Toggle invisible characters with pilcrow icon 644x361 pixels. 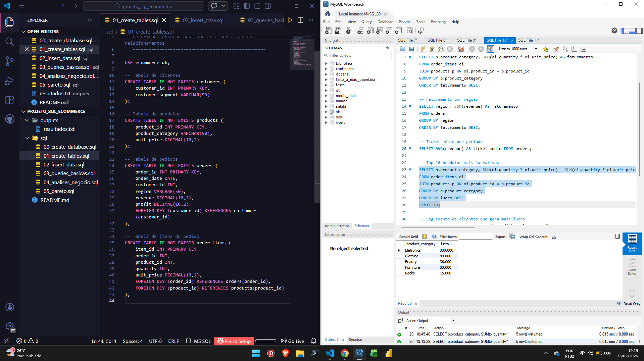pos(574,49)
